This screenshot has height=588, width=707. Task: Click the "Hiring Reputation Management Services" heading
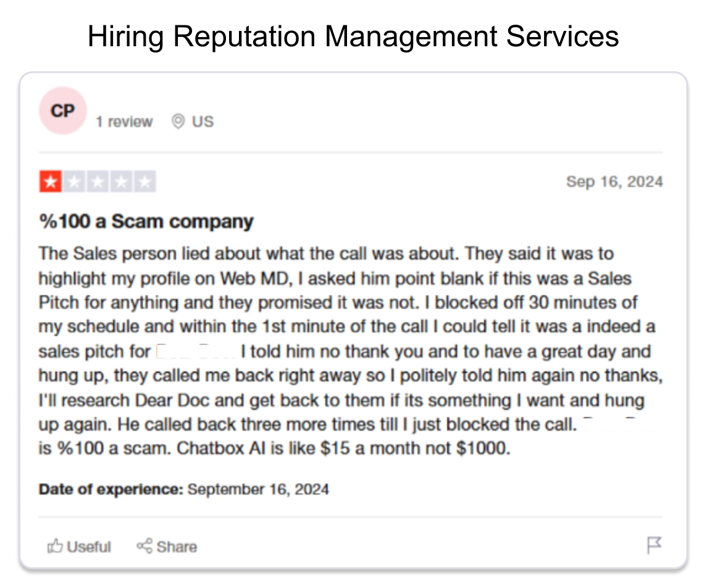tap(353, 36)
